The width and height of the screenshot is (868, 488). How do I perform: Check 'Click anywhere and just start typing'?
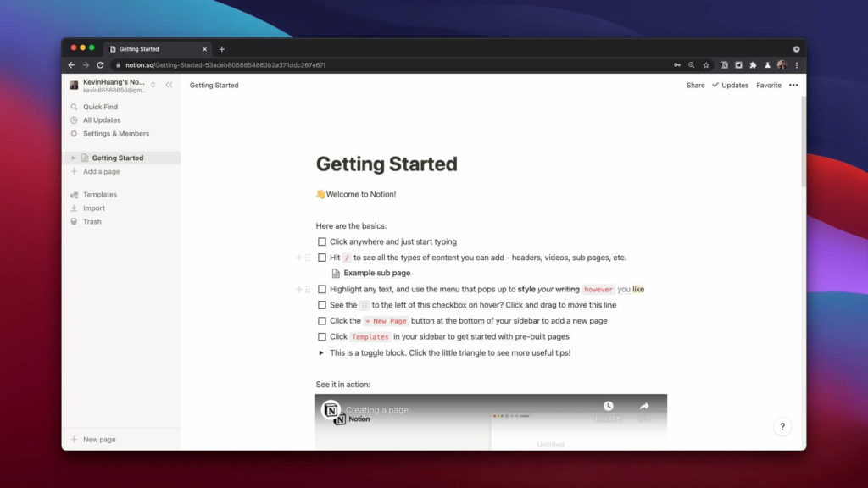[x=321, y=241]
